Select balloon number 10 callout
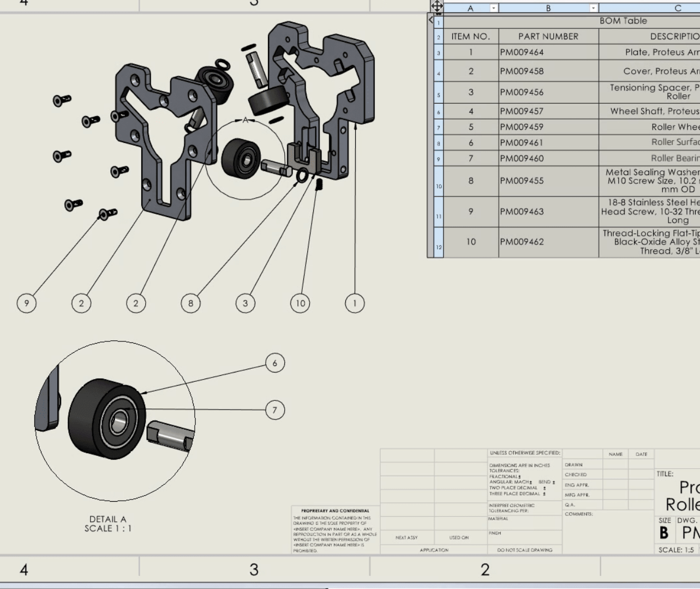This screenshot has height=589, width=700. (301, 303)
